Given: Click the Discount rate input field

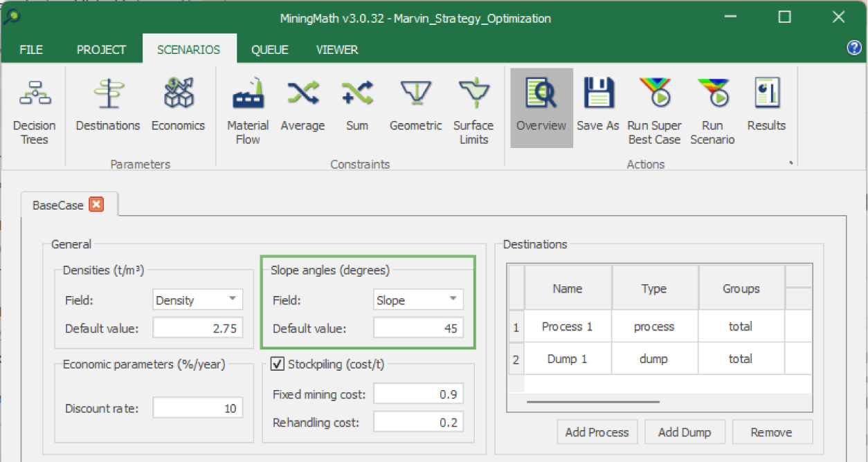Looking at the screenshot, I should coord(197,408).
